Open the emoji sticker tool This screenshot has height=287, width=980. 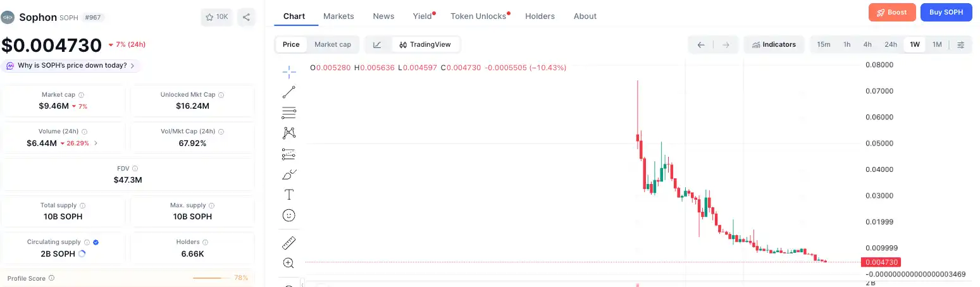289,215
